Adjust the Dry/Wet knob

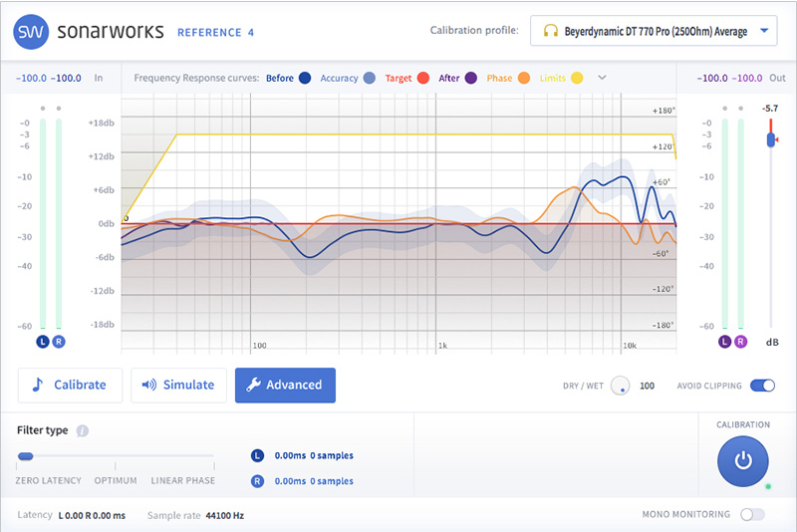tap(620, 386)
